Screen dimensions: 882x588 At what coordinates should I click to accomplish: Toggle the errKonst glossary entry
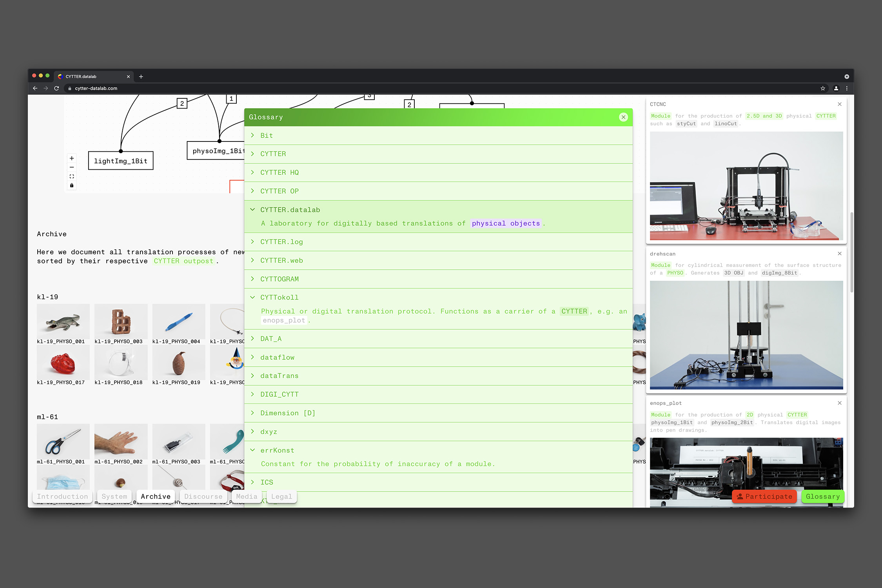[254, 450]
